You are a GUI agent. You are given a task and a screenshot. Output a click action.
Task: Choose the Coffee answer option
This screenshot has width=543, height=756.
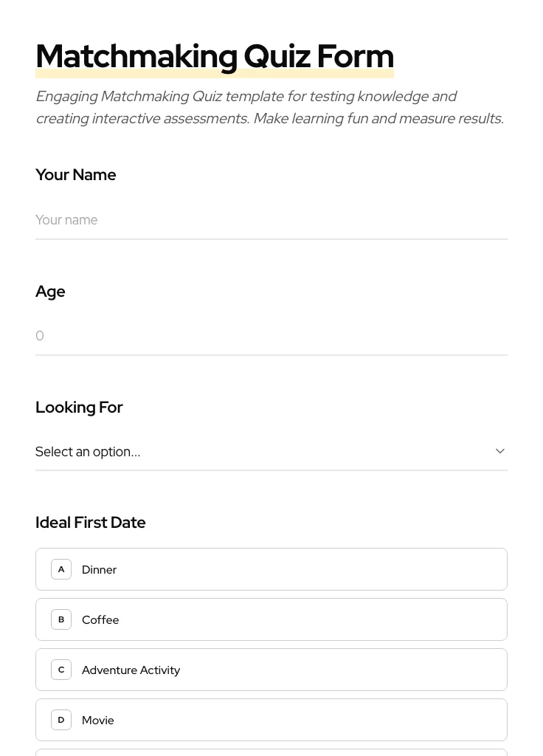(x=271, y=619)
